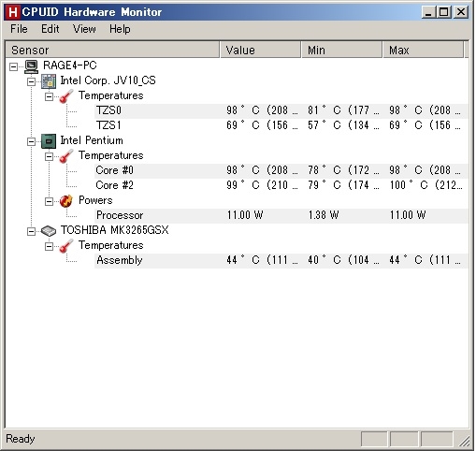Select the TZS1 sensor row

[281, 125]
